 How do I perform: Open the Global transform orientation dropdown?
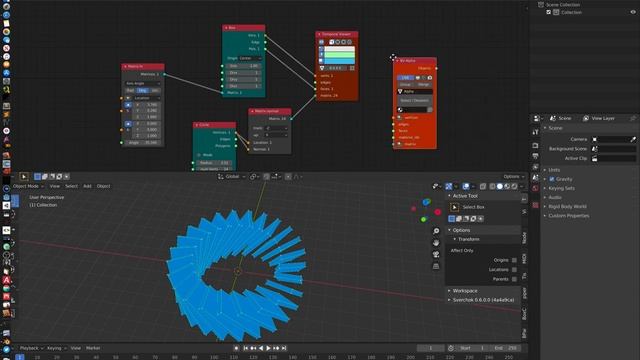(232, 177)
